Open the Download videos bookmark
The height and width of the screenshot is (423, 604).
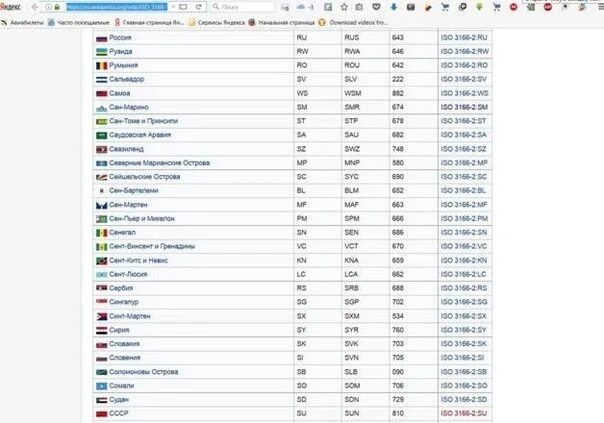(x=353, y=23)
